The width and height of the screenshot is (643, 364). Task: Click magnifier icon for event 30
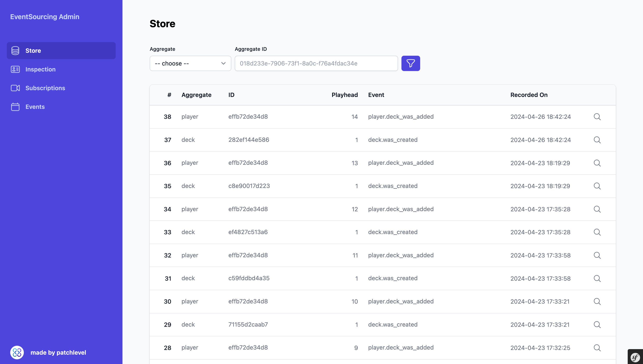coord(597,301)
